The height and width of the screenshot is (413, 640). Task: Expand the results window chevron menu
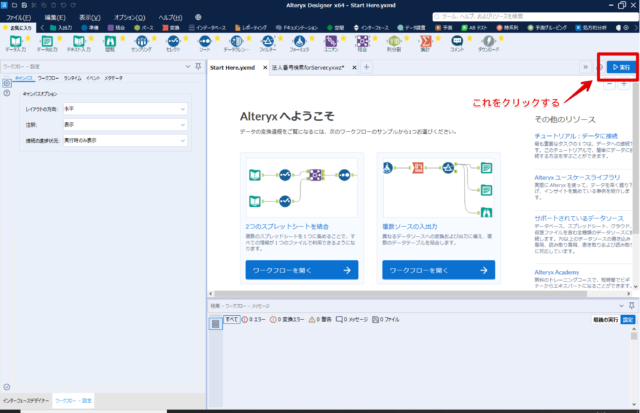[621, 306]
